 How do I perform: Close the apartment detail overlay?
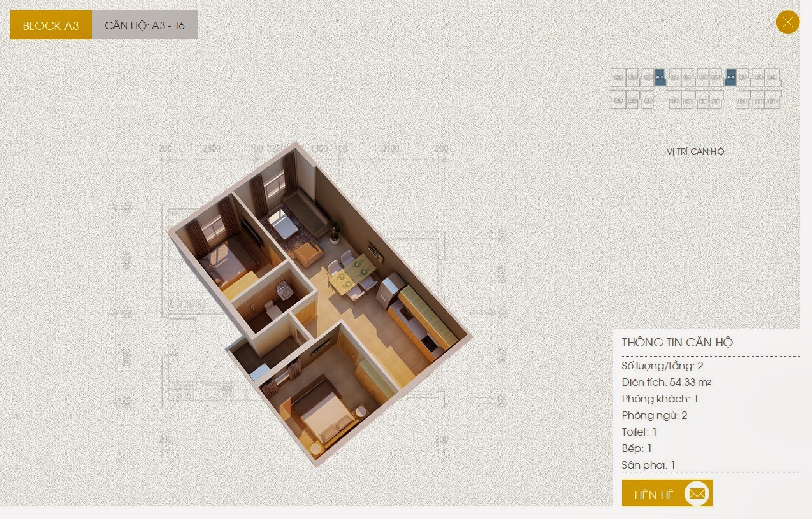[788, 22]
